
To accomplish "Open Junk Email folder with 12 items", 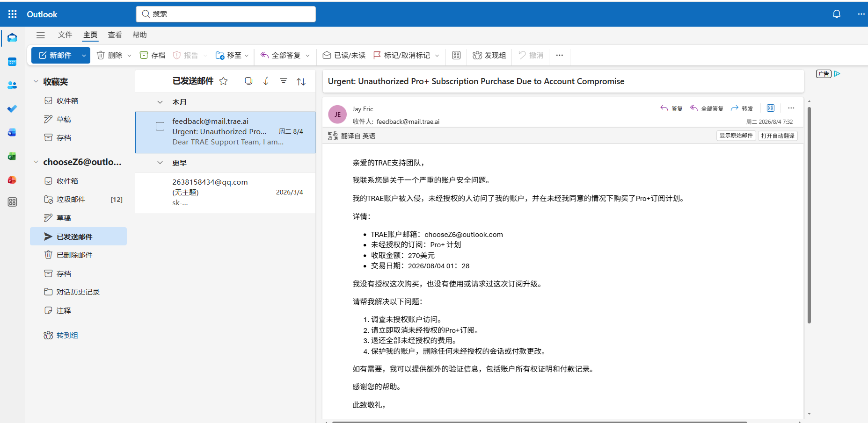I will 79,200.
